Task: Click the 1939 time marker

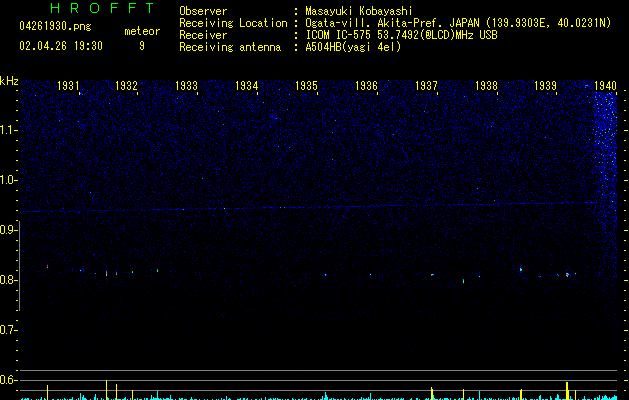Action: point(546,86)
